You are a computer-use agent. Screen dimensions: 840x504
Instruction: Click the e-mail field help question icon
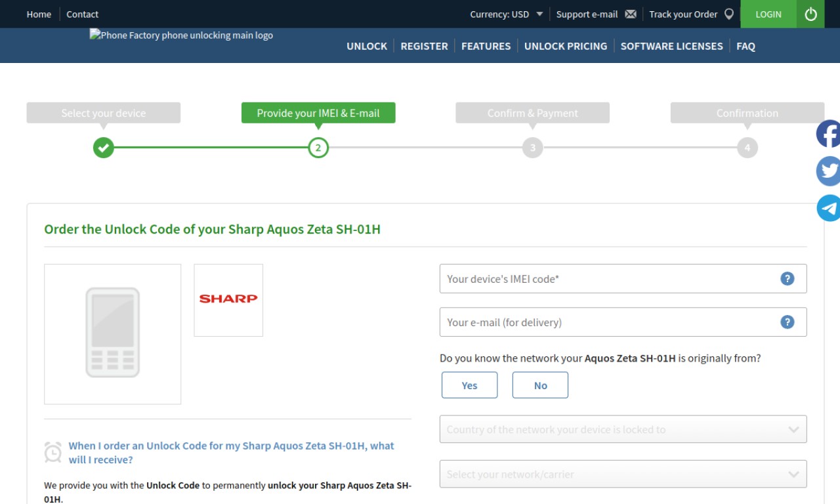[787, 322]
